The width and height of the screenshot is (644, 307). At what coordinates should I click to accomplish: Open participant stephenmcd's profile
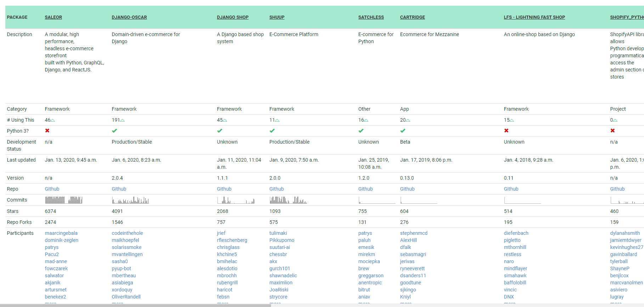click(414, 233)
